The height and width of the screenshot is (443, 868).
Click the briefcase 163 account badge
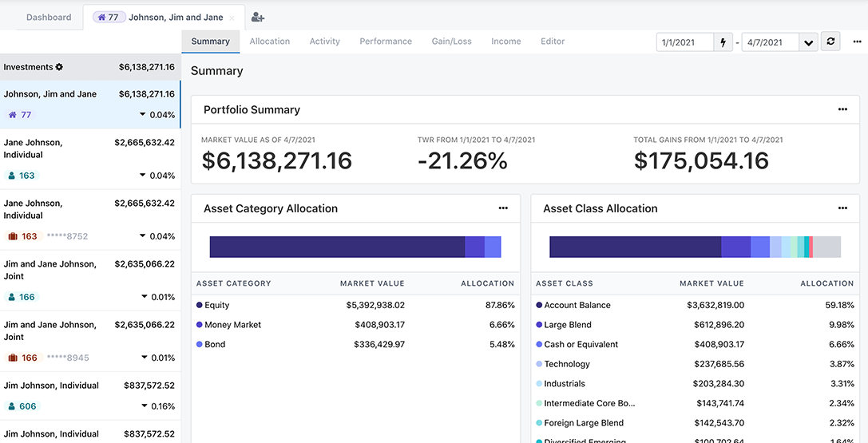click(23, 237)
